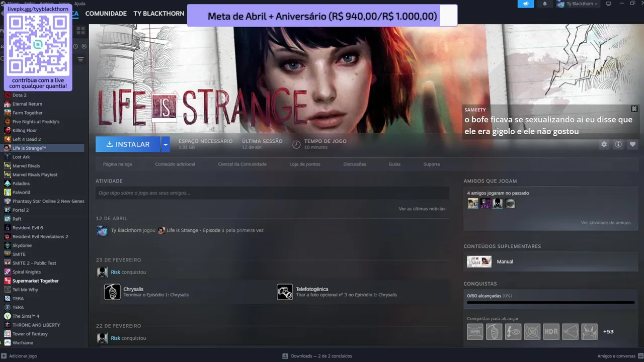Click the HDR achievement icon
The width and height of the screenshot is (644, 362).
click(551, 331)
